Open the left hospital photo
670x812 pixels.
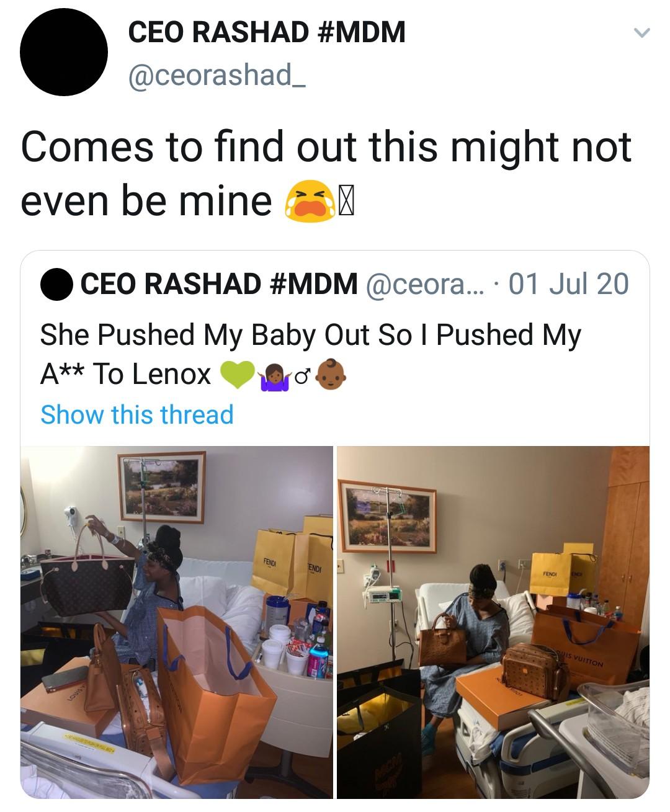[x=177, y=622]
